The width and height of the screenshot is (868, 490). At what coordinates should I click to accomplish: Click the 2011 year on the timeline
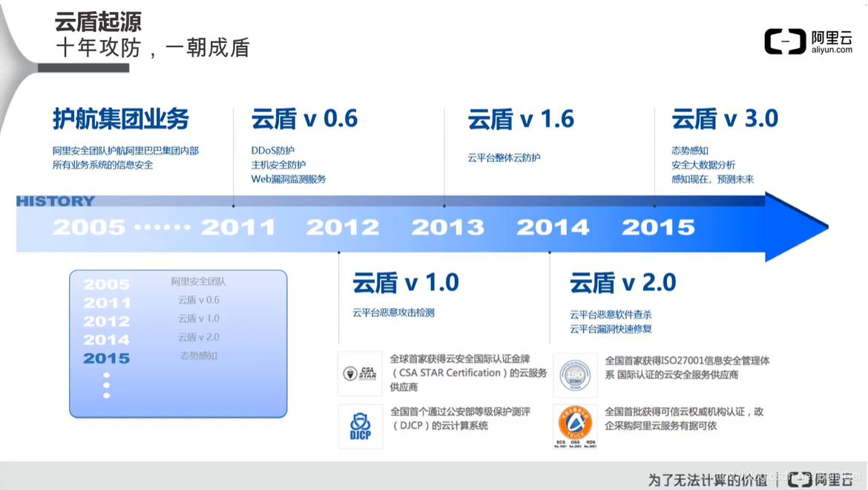pos(238,227)
